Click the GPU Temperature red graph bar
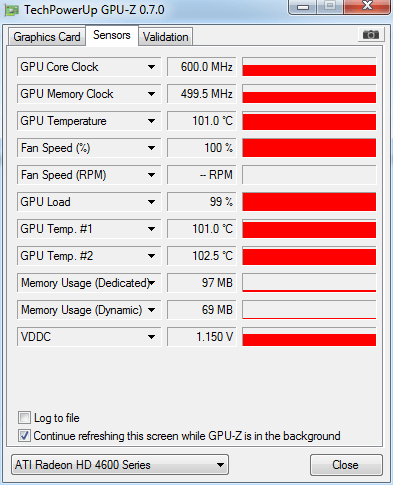The width and height of the screenshot is (393, 485). point(309,121)
